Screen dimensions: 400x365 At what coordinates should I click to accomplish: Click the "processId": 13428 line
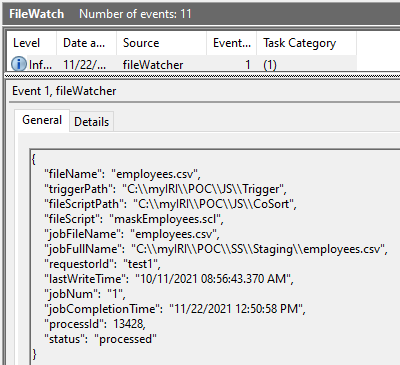[95, 324]
